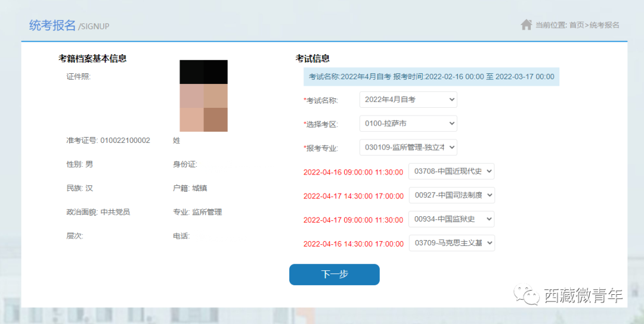
Task: Click the home icon in the breadcrumb
Action: pyautogui.click(x=526, y=25)
